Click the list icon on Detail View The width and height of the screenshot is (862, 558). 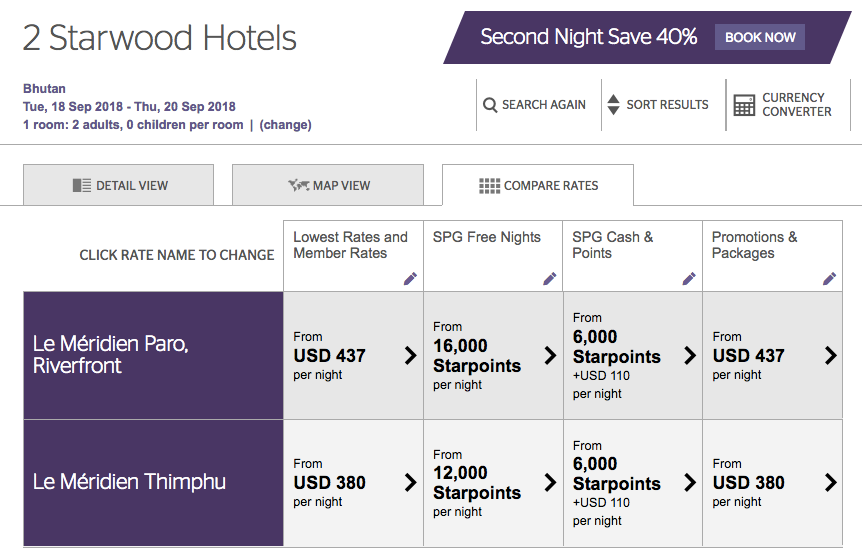click(x=82, y=185)
